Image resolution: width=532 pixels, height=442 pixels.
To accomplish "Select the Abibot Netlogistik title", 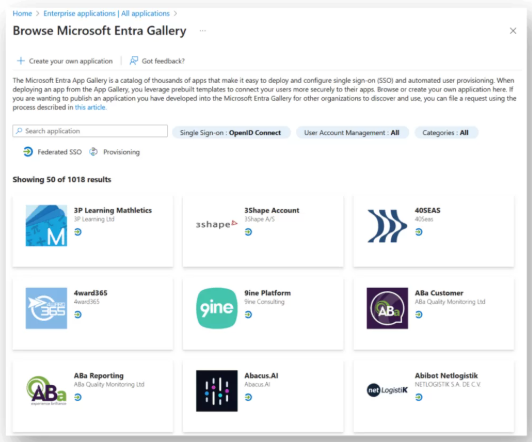I will 446,376.
